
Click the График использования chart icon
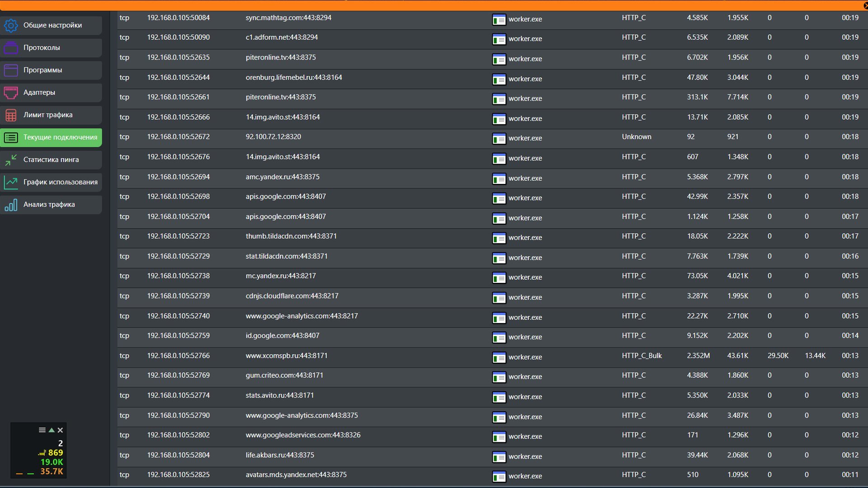(x=11, y=182)
